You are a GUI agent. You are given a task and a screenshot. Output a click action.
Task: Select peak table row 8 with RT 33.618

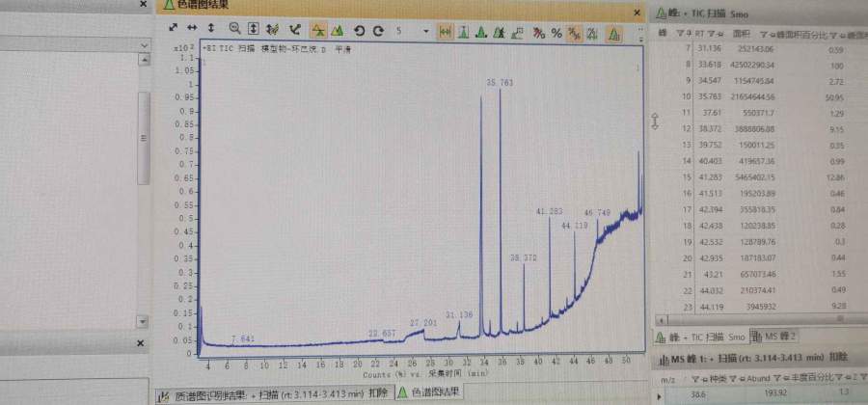point(761,66)
